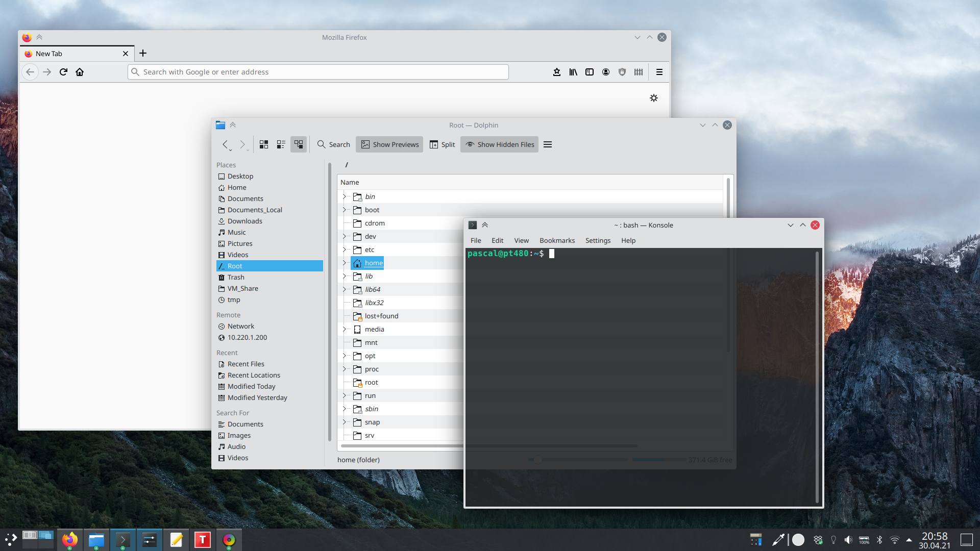Viewport: 980px width, 551px height.
Task: Go back in Firefox history
Action: tap(30, 72)
